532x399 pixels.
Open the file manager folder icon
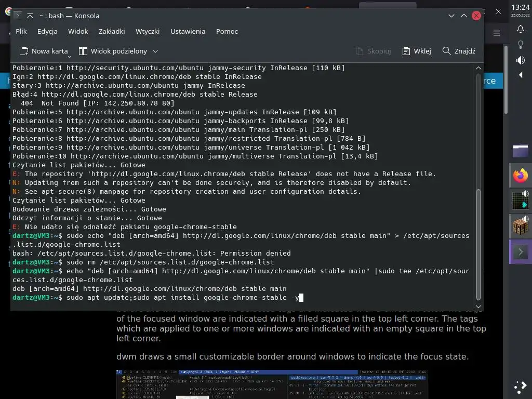pos(521,151)
